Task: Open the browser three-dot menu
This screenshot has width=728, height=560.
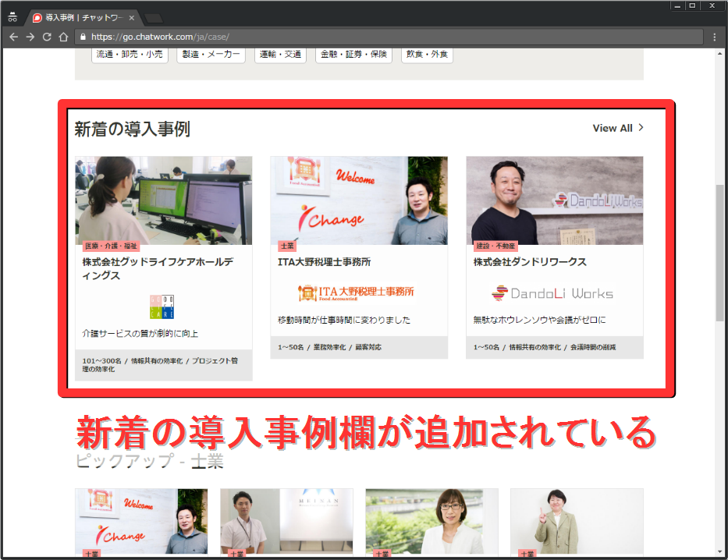Action: (715, 37)
